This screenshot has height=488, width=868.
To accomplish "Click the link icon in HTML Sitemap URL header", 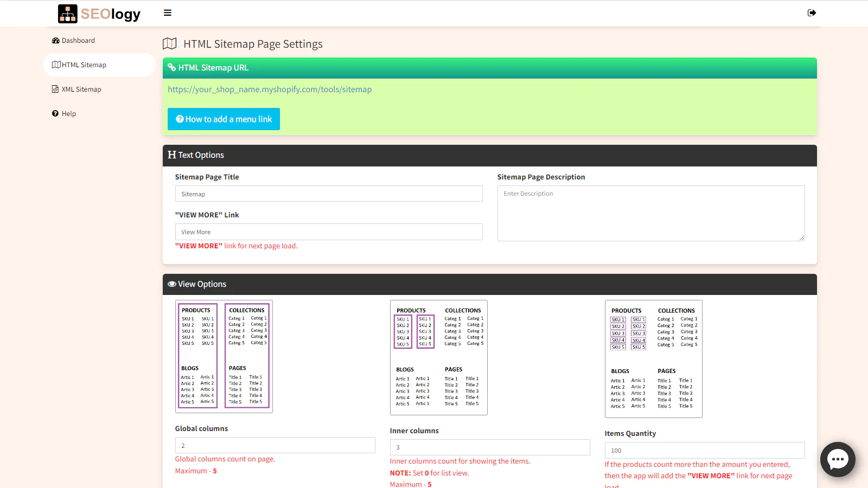I will pyautogui.click(x=171, y=67).
